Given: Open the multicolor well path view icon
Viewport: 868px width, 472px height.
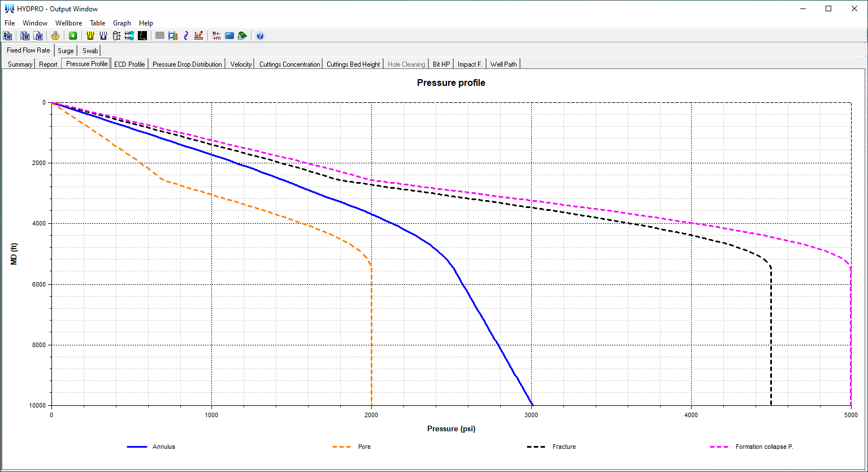Looking at the screenshot, I should pos(173,36).
